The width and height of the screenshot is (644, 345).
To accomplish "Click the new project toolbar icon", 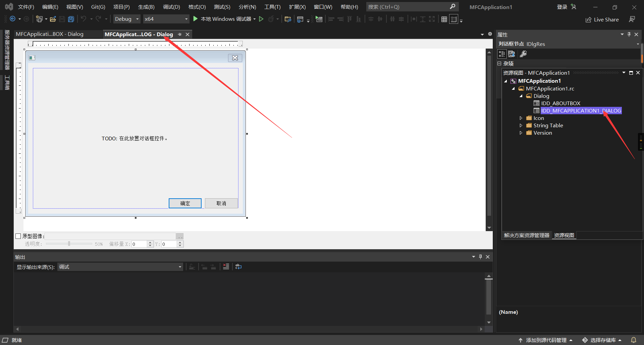I will pyautogui.click(x=39, y=19).
